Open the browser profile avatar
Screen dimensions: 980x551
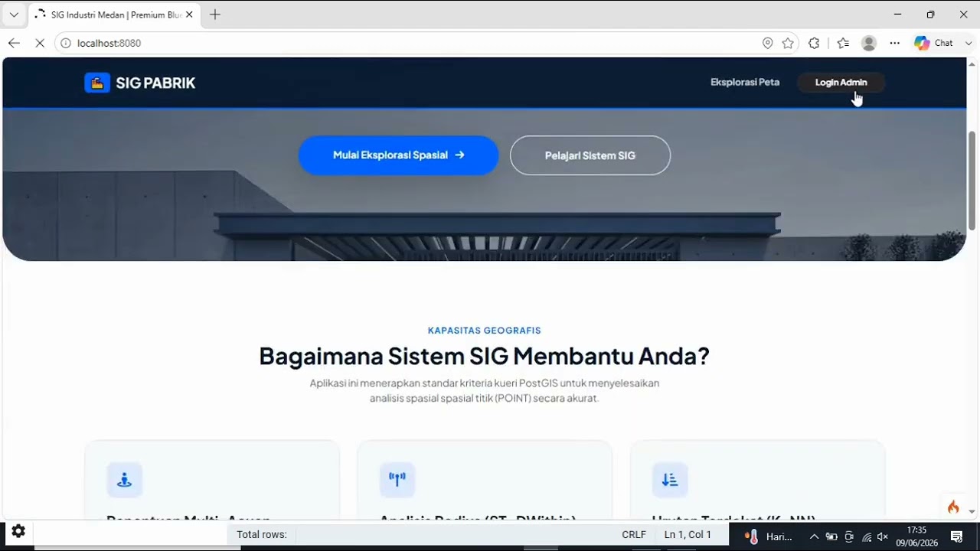tap(869, 43)
